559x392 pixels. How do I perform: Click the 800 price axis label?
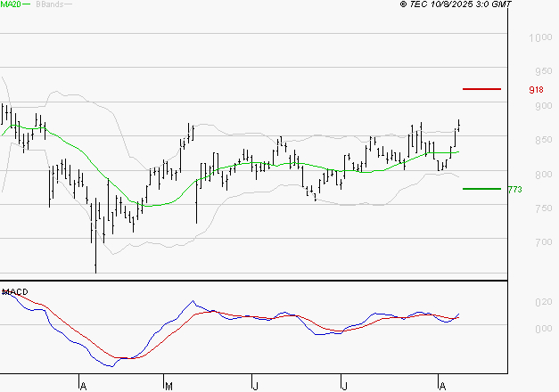pos(541,175)
